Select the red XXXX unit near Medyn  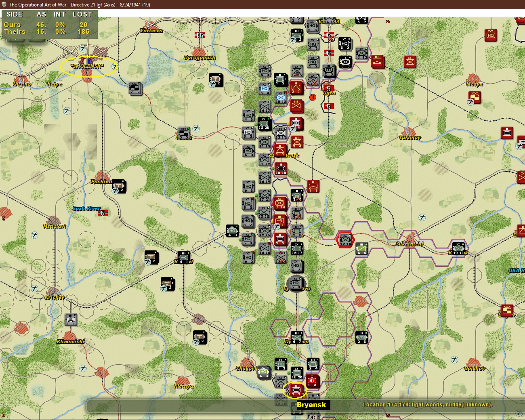(x=475, y=98)
